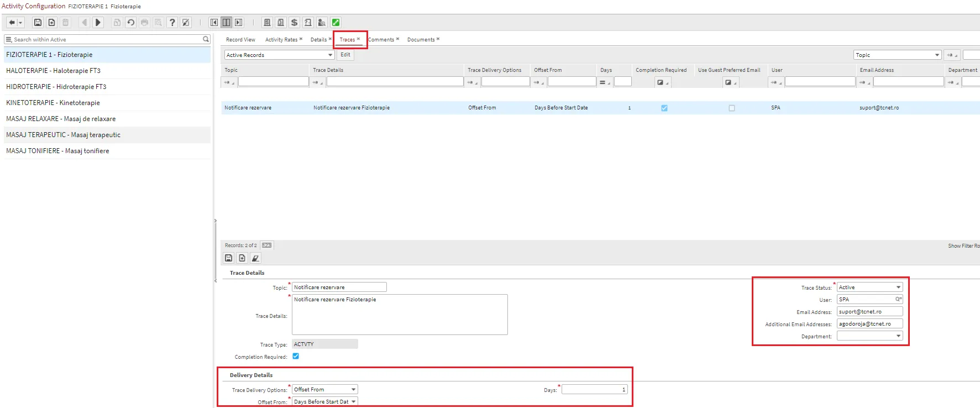Click the Topic field in the Trace Details form
The height and width of the screenshot is (408, 980).
pyautogui.click(x=339, y=287)
